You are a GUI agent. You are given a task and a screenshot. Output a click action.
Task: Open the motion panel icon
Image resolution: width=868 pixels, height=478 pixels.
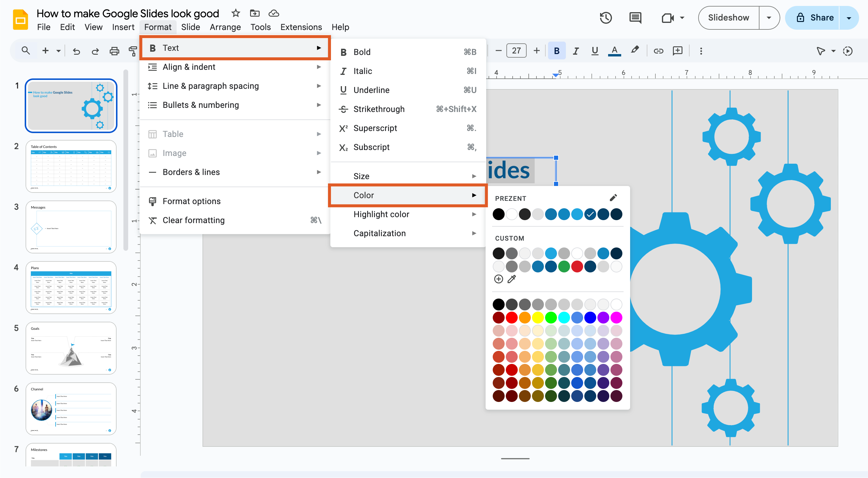pyautogui.click(x=848, y=51)
